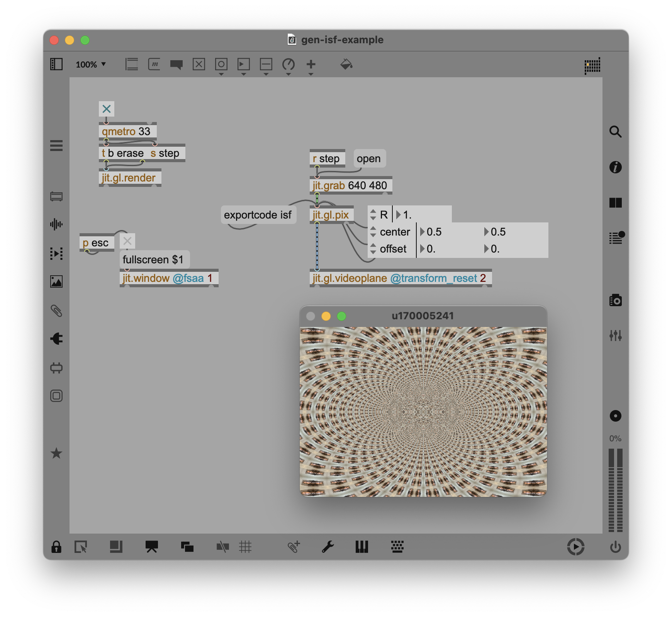Expand the R attribute menu arrows
Viewport: 672px width, 617px height.
[x=373, y=215]
